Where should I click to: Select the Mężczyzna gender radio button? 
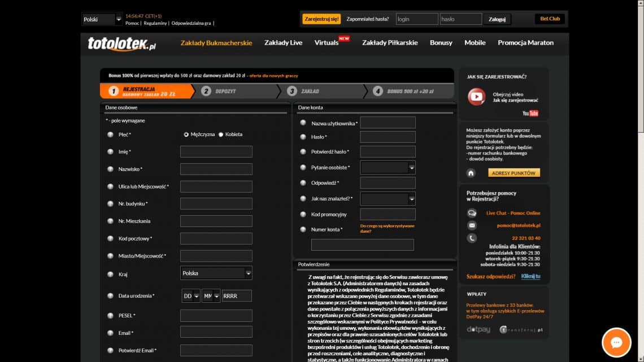click(x=186, y=134)
